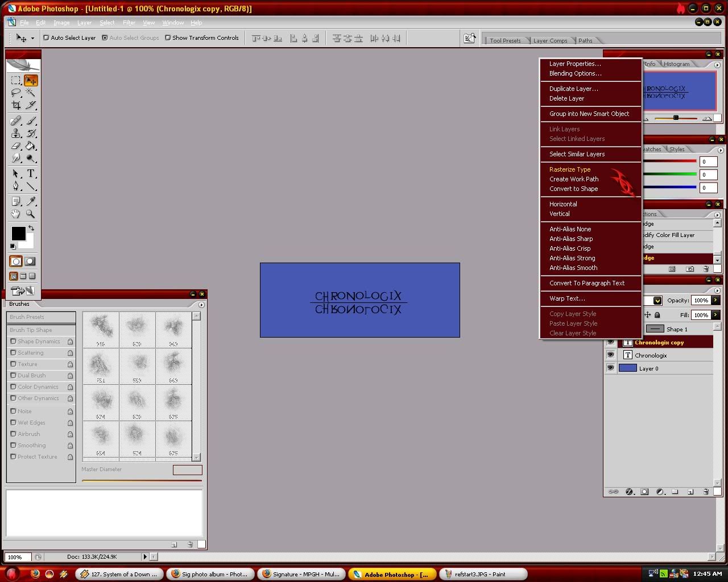728x582 pixels.
Task: Select the Paint Bucket tool
Action: (x=31, y=146)
